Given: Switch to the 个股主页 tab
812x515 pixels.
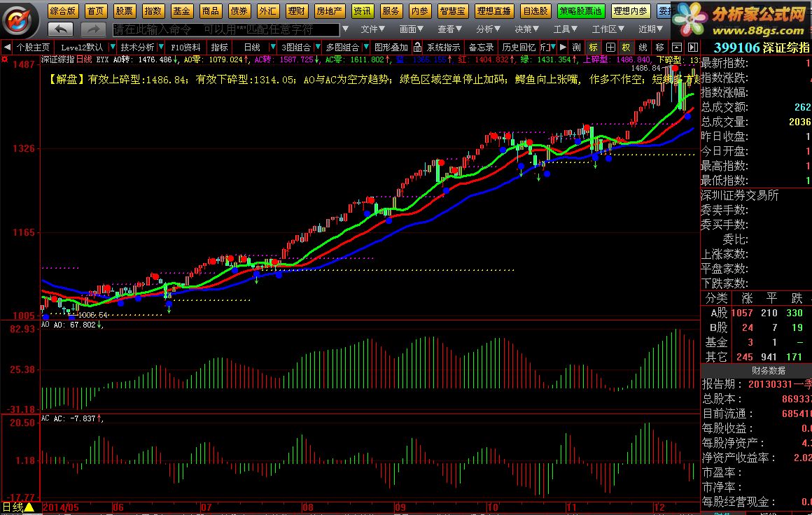Looking at the screenshot, I should pyautogui.click(x=33, y=47).
